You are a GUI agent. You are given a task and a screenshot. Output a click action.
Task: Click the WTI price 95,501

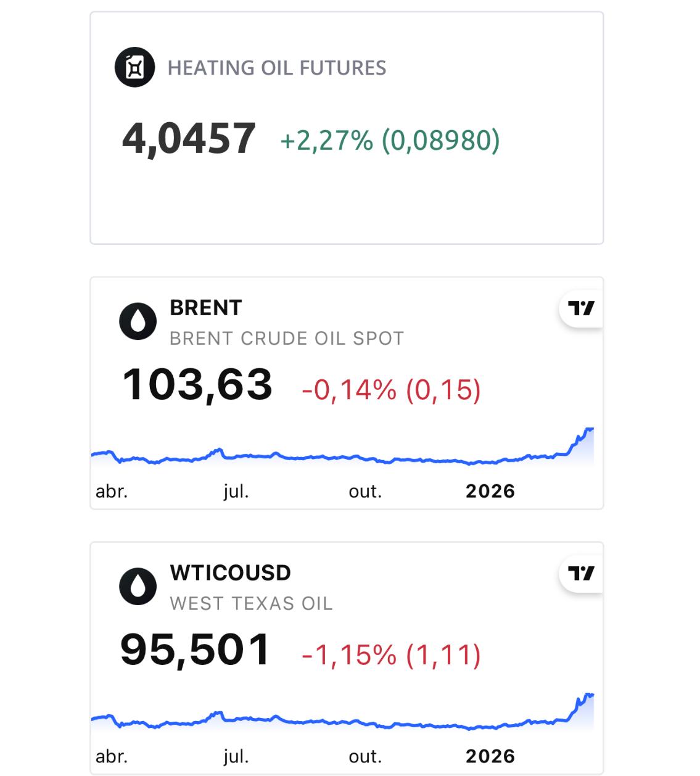pos(196,650)
